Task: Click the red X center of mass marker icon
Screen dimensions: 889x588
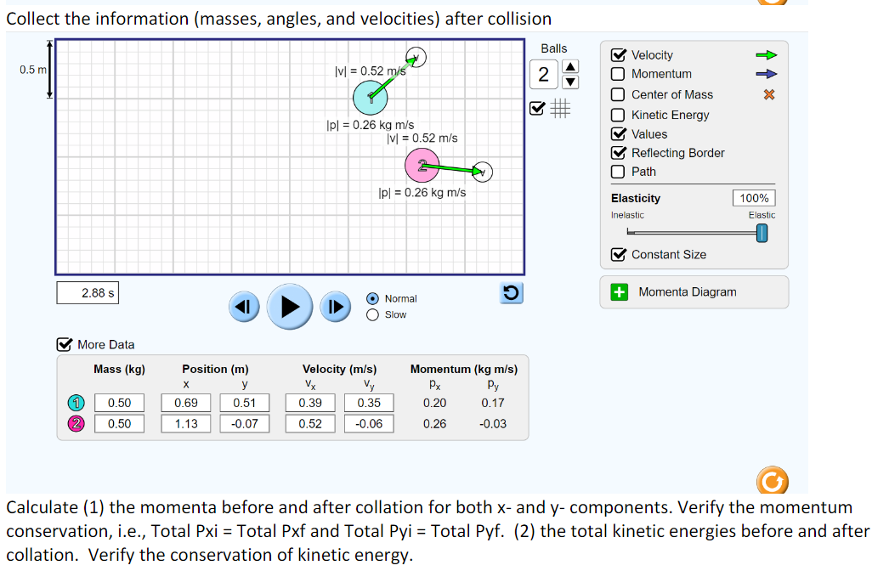Action: coord(769,94)
